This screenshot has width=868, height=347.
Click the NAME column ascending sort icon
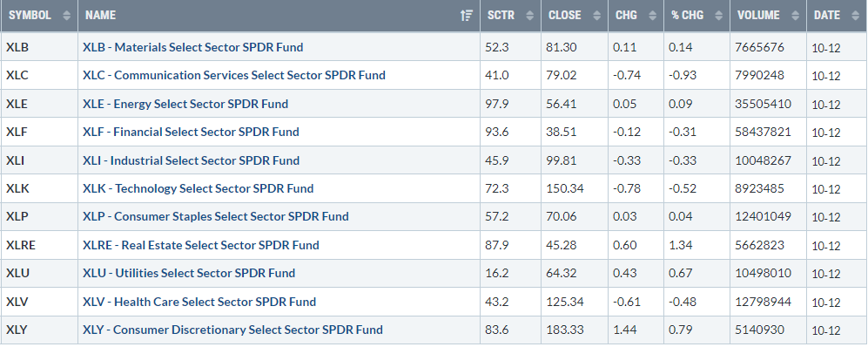pos(467,16)
